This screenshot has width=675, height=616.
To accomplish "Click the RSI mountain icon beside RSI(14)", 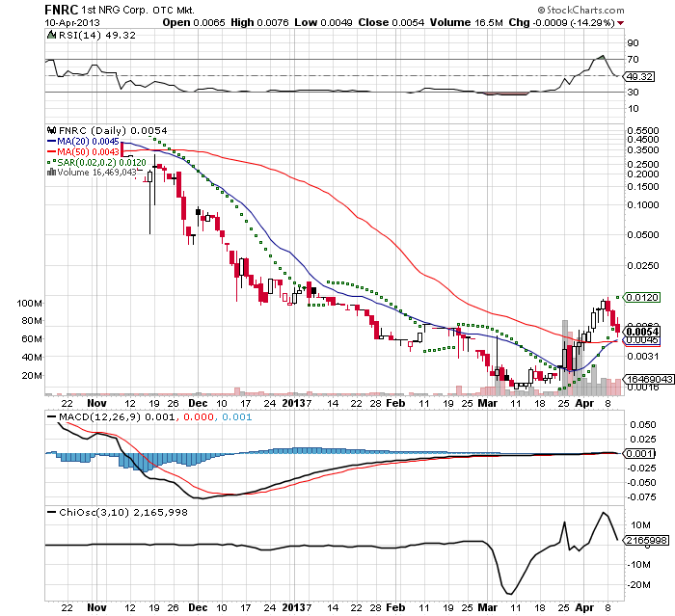I will 52,36.
